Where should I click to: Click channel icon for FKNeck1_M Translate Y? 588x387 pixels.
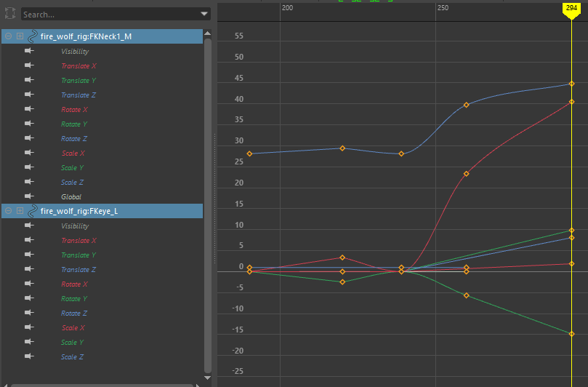(x=29, y=80)
